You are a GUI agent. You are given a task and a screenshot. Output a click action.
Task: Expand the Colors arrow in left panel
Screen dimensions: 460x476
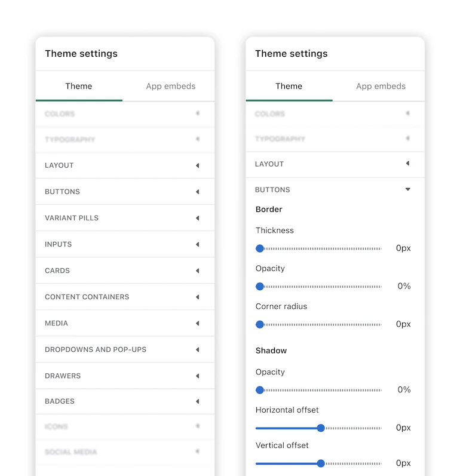point(198,113)
